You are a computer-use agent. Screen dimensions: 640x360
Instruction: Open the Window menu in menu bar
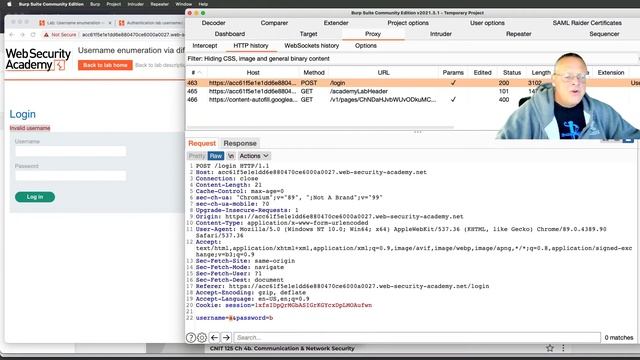point(184,4)
